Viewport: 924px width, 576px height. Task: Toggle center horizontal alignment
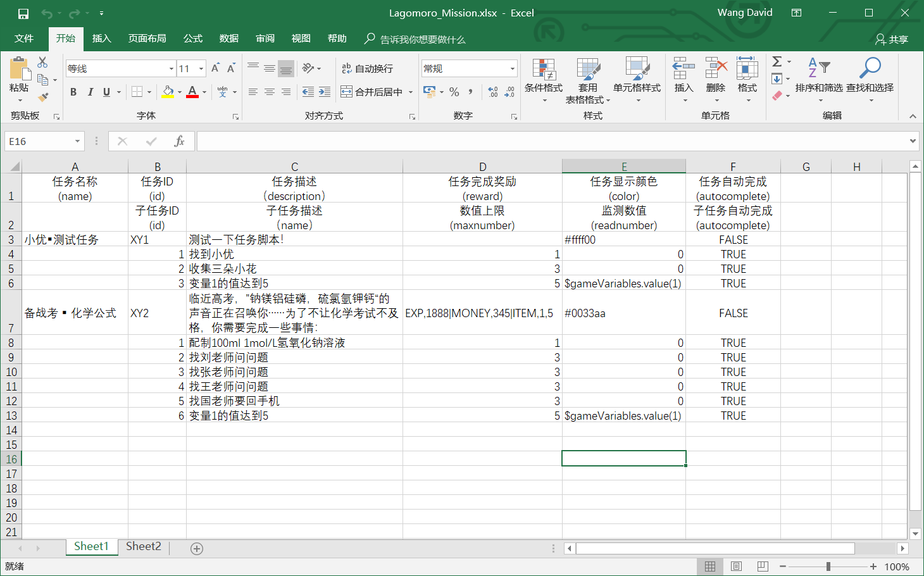pyautogui.click(x=270, y=92)
